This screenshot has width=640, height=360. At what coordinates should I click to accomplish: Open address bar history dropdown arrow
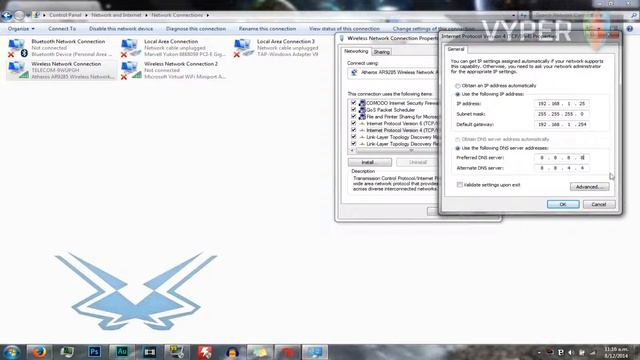click(513, 16)
